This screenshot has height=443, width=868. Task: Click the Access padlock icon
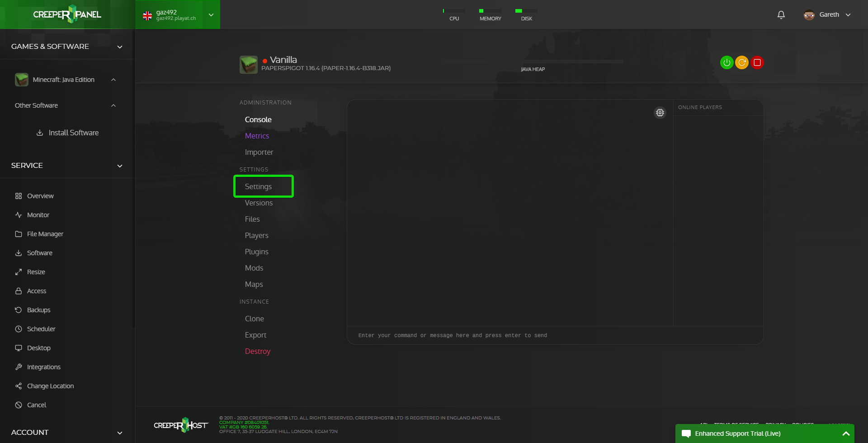19,291
